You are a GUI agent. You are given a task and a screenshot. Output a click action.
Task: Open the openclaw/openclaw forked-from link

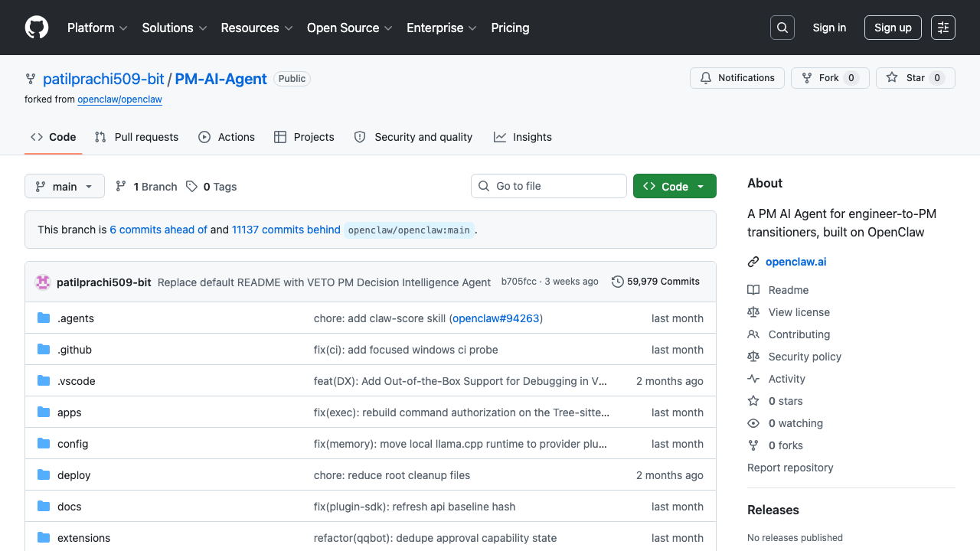pos(119,99)
